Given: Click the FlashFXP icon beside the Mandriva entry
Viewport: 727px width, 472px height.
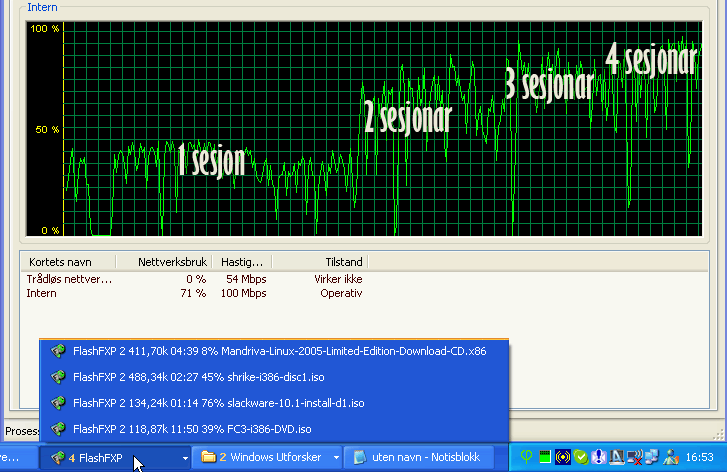Looking at the screenshot, I should coord(58,351).
